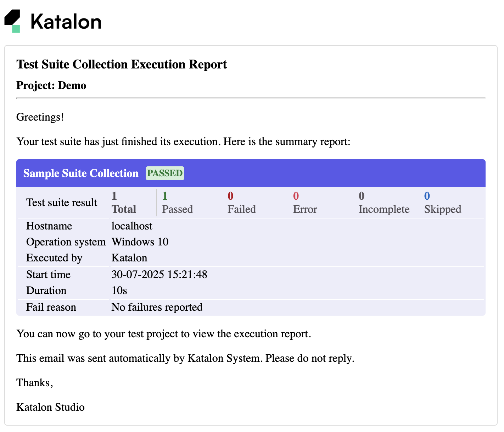Click the Duration label
This screenshot has width=504, height=432.
pos(46,290)
